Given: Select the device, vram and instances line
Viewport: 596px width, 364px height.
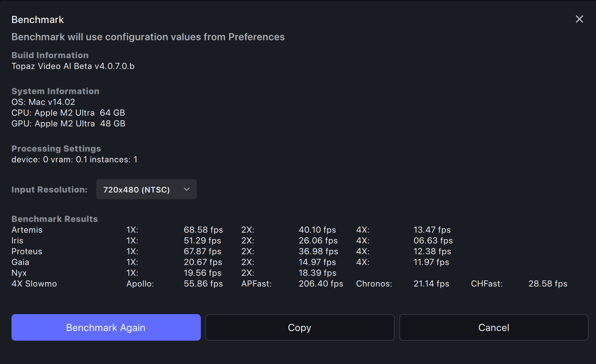Looking at the screenshot, I should click(74, 159).
